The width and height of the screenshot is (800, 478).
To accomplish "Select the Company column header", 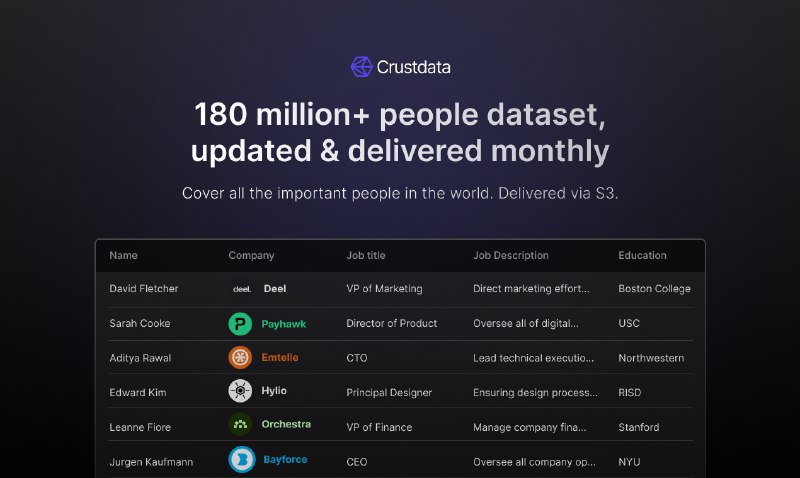I will click(x=251, y=256).
